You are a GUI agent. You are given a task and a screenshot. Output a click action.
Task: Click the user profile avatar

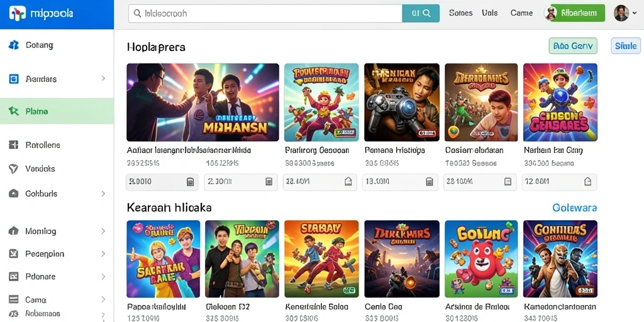pyautogui.click(x=621, y=13)
